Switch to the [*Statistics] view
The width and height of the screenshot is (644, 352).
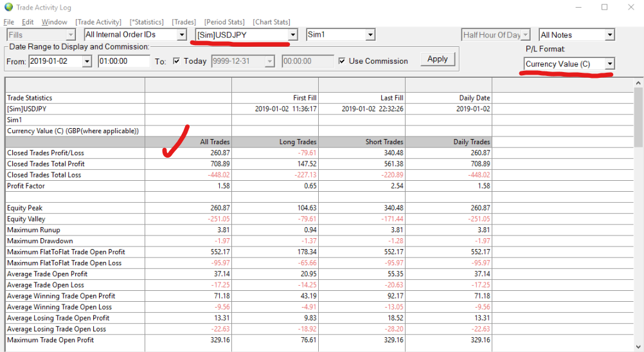pos(147,22)
